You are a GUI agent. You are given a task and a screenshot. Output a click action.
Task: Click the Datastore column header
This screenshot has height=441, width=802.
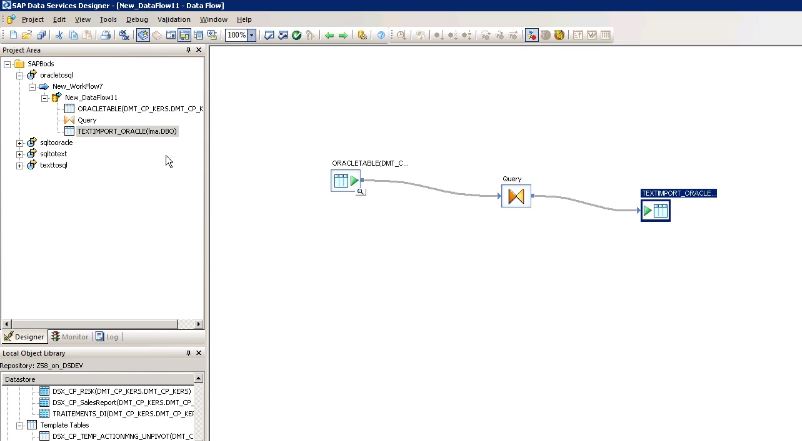[x=98, y=379]
